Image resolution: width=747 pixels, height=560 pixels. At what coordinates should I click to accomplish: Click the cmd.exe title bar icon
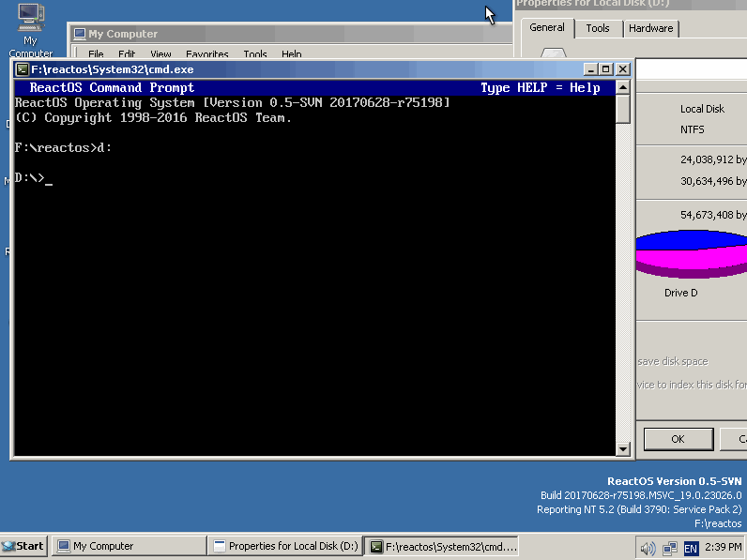coord(22,69)
